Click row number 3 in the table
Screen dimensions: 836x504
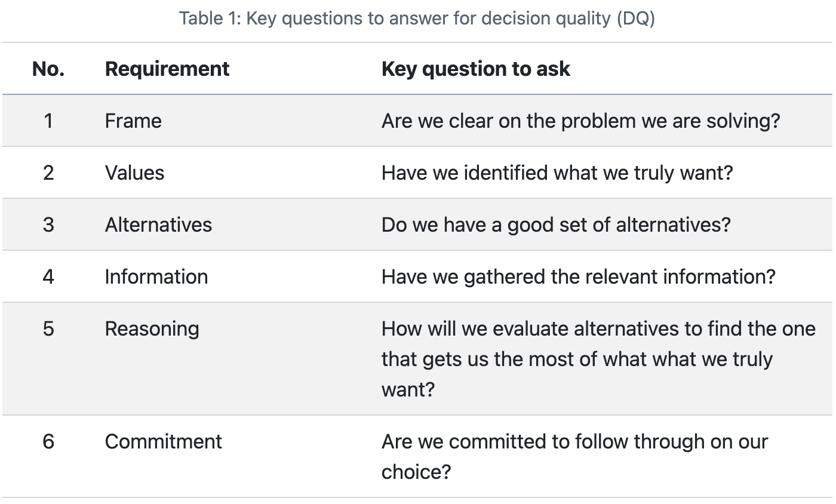pyautogui.click(x=48, y=225)
